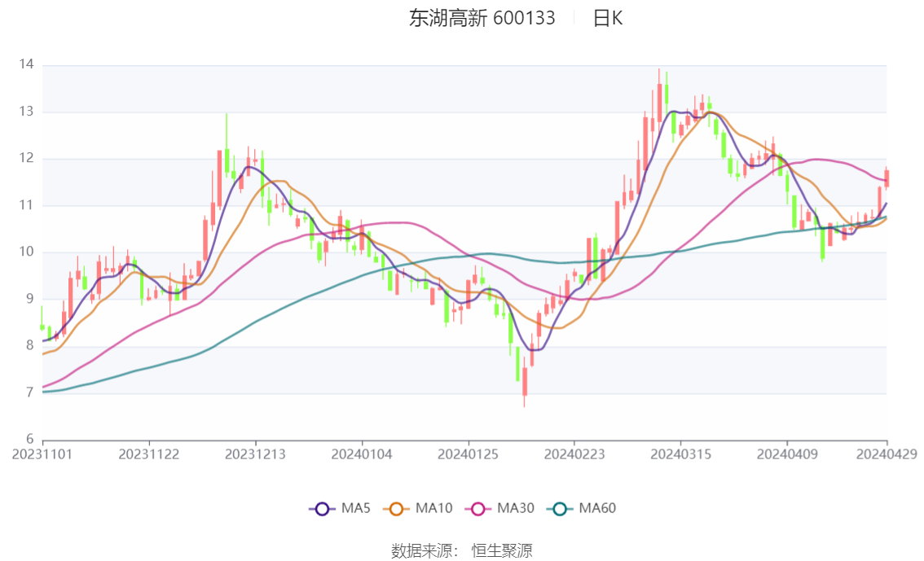Click the 20231213 date axis label

click(x=255, y=454)
